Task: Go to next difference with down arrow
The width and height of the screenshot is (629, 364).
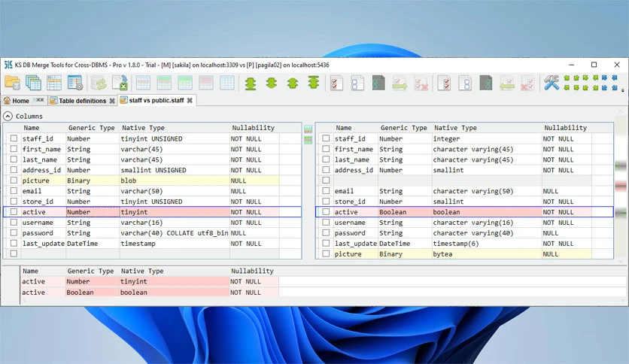Action: pos(272,83)
